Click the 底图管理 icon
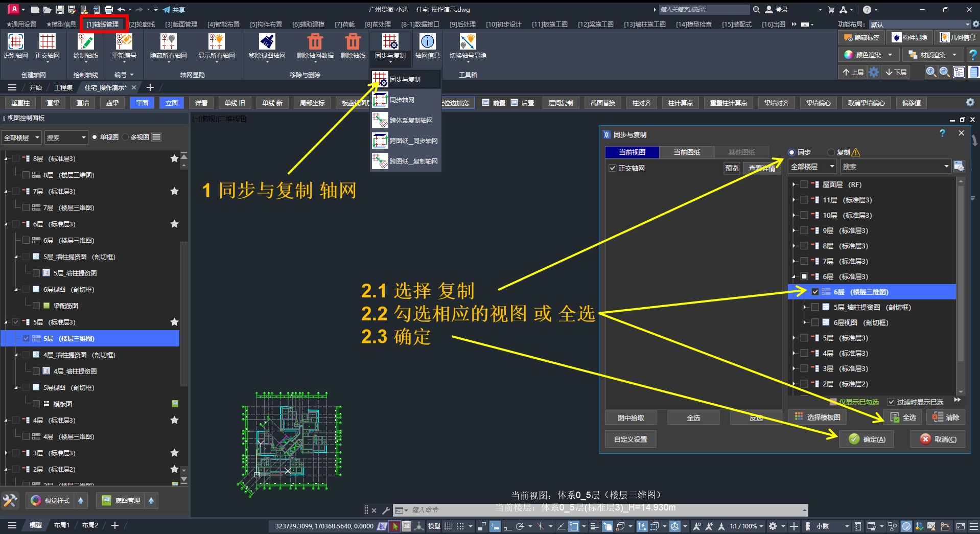The height and width of the screenshot is (534, 980). pos(106,500)
